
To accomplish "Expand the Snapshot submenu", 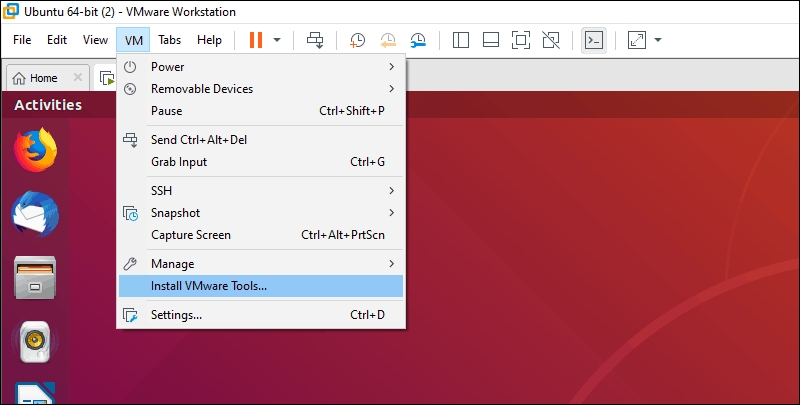I will click(261, 213).
